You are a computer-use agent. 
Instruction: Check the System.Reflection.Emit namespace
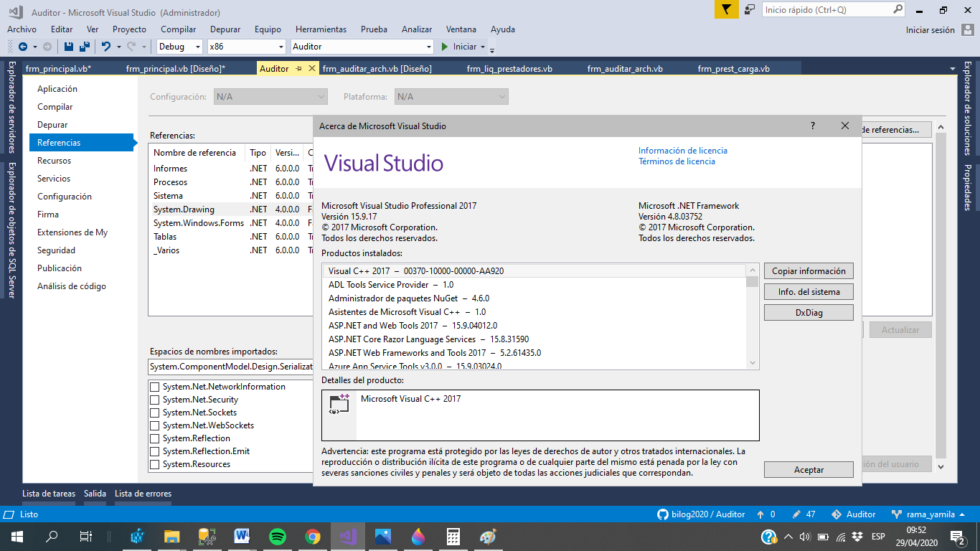(x=154, y=451)
